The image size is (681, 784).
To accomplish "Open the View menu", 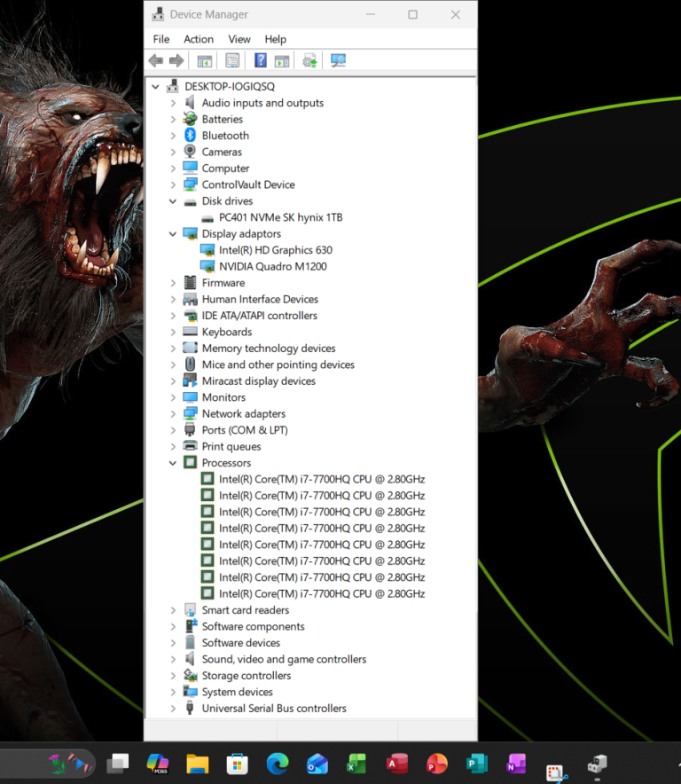I will click(x=239, y=39).
